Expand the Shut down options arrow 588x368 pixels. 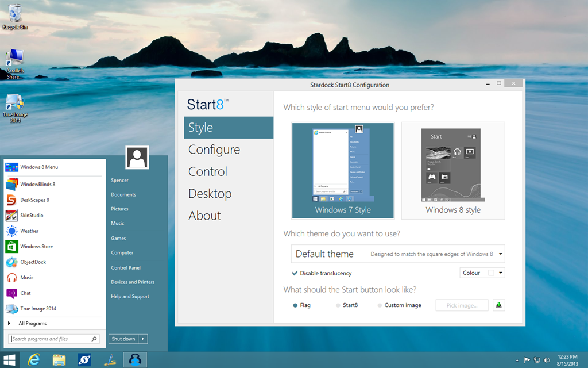tap(144, 339)
